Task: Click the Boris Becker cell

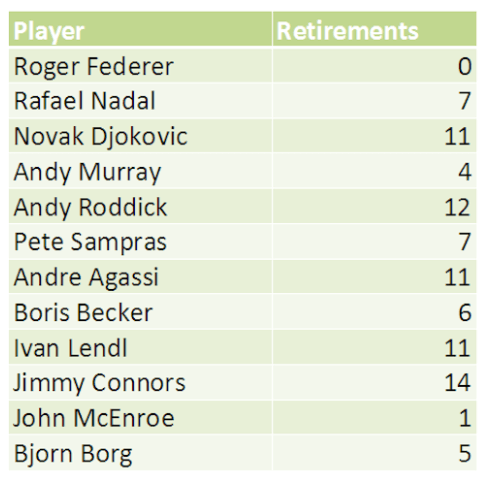Action: click(x=140, y=312)
